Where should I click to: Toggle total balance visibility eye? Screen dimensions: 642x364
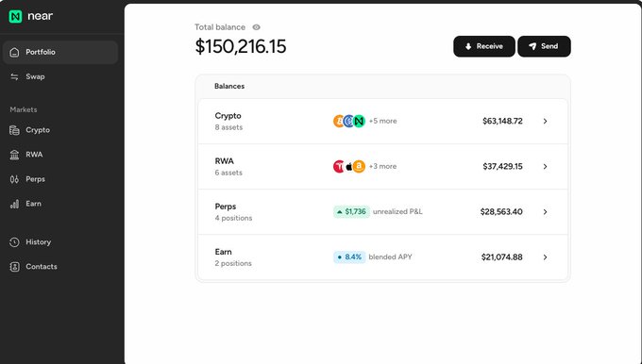(256, 27)
